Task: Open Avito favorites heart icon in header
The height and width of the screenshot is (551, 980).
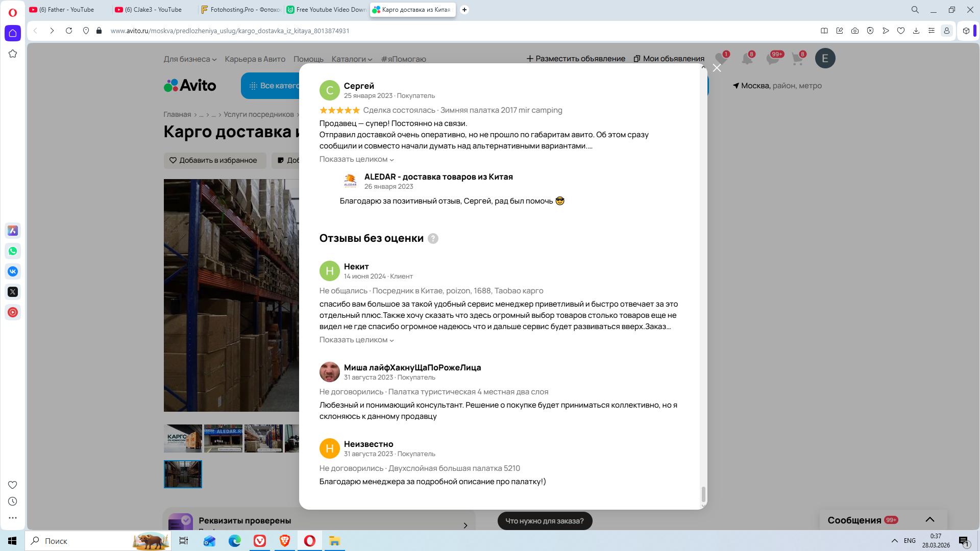Action: (721, 59)
